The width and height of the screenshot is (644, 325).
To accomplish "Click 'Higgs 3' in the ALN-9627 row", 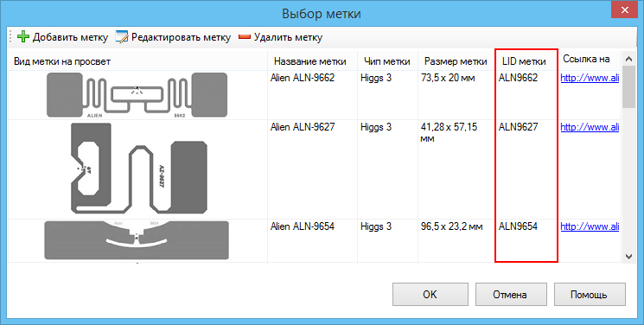I will pos(376,127).
